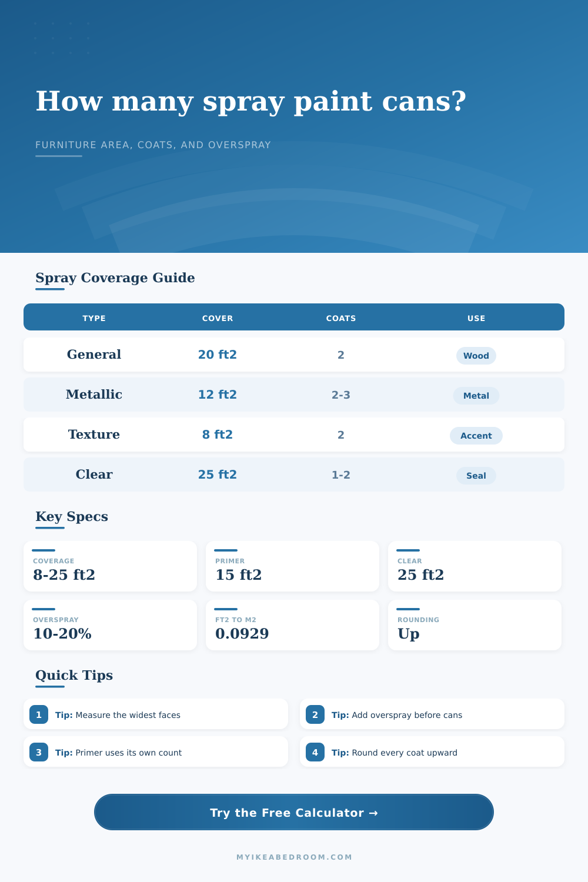588x882 pixels.
Task: Click the USE column header
Action: tap(476, 318)
